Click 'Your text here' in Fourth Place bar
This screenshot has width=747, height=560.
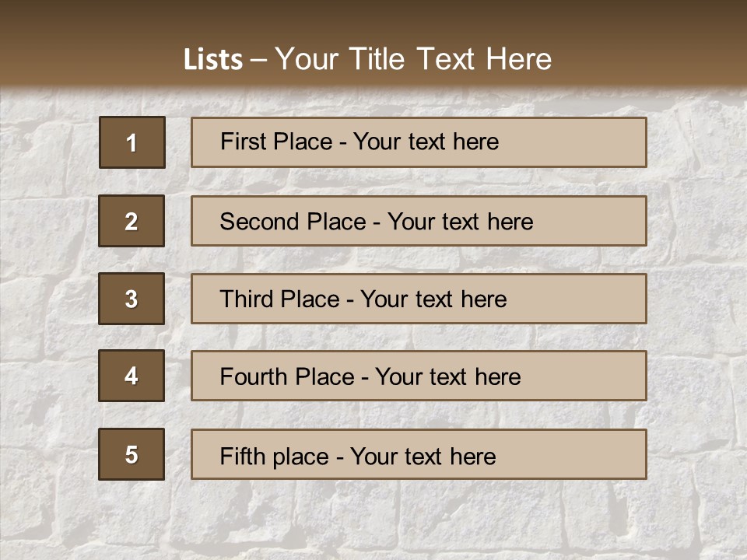[x=447, y=377]
